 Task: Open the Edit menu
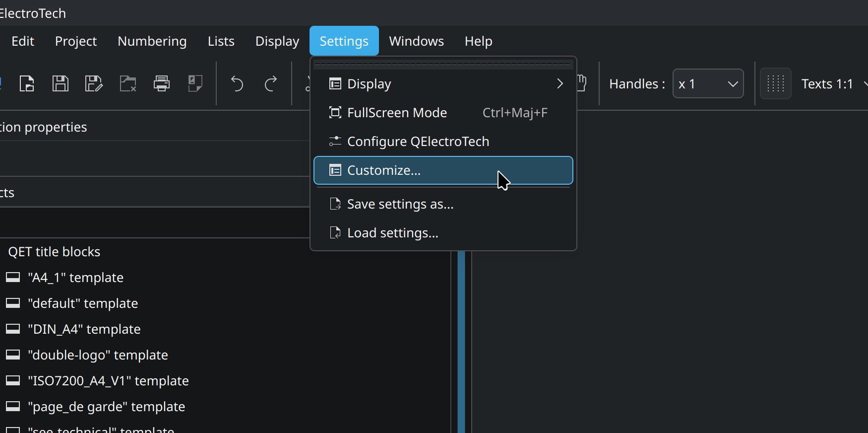pyautogui.click(x=23, y=41)
